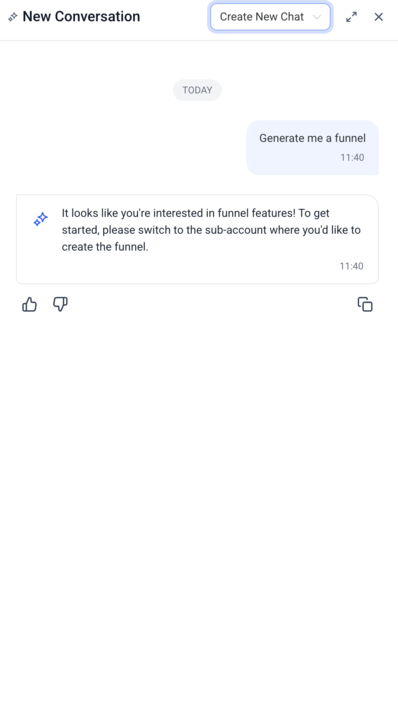Image resolution: width=398 pixels, height=720 pixels.
Task: Click the assistant reply about funnel features
Action: (197, 239)
